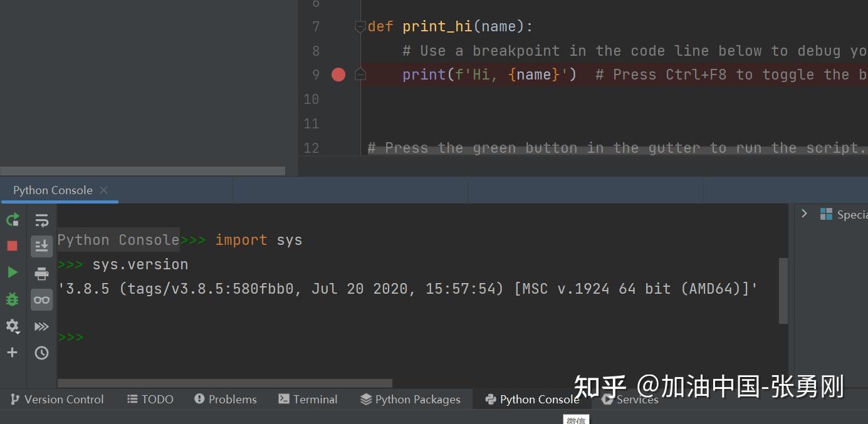Viewport: 868px width, 424px height.
Task: Rerun the Python Console session
Action: (13, 220)
